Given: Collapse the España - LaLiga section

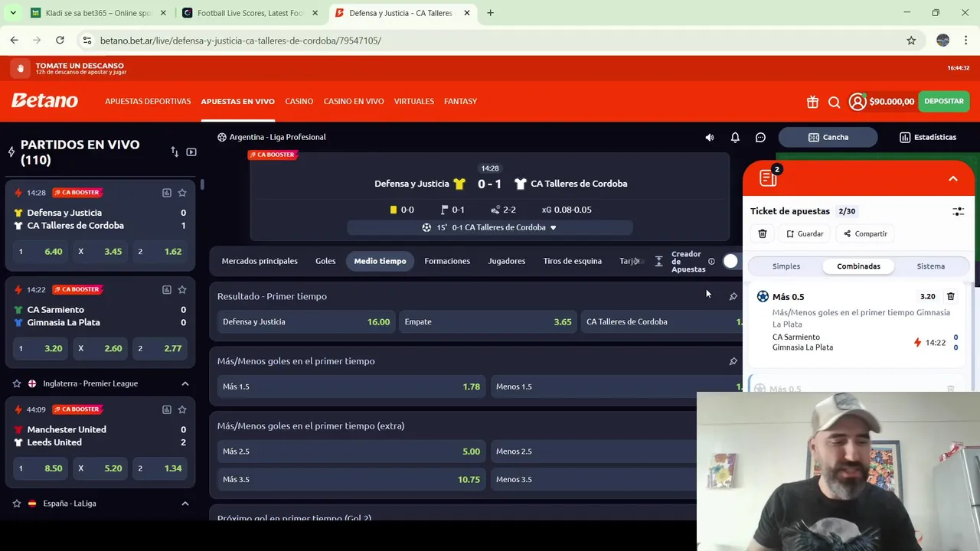Looking at the screenshot, I should [185, 504].
